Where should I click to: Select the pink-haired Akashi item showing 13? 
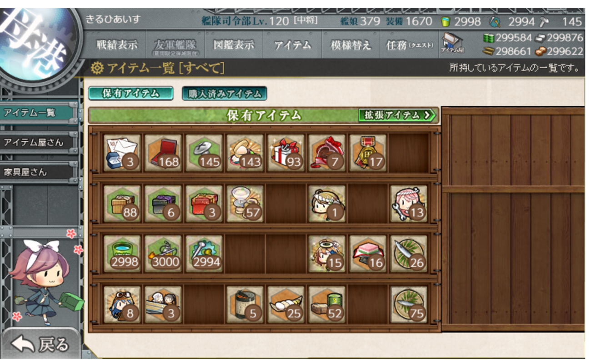pyautogui.click(x=409, y=203)
